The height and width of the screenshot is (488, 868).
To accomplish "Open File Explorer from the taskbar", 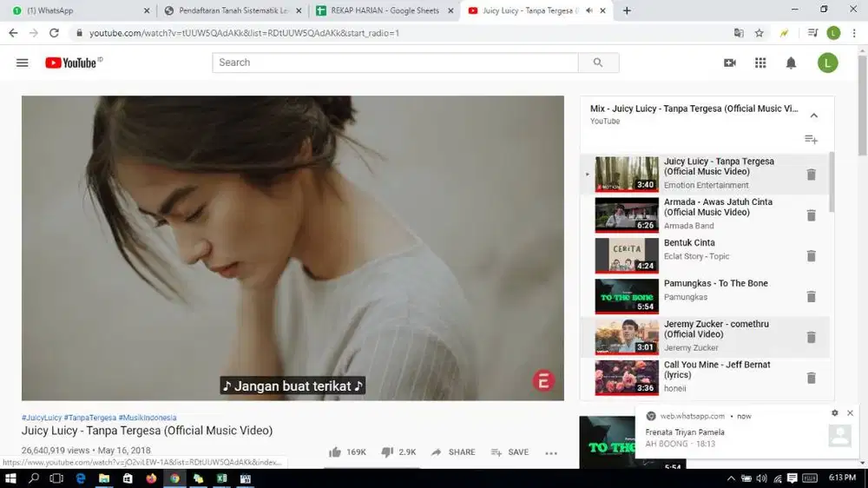I will tap(104, 478).
